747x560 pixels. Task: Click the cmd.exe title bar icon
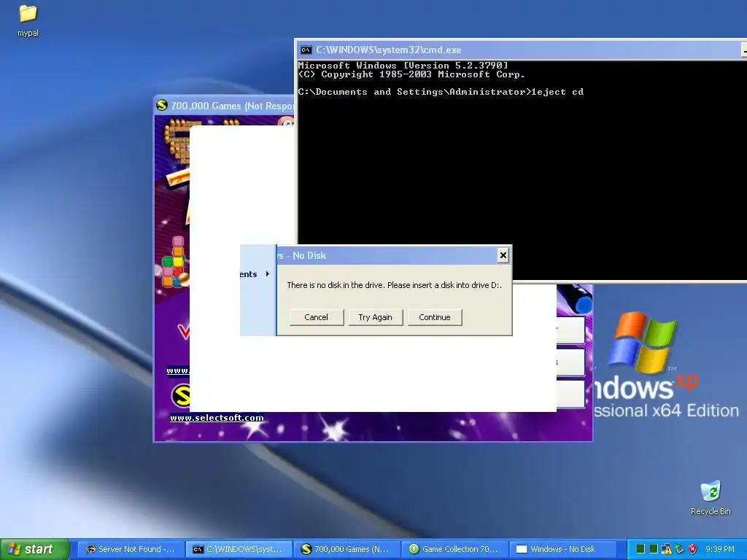tap(306, 50)
